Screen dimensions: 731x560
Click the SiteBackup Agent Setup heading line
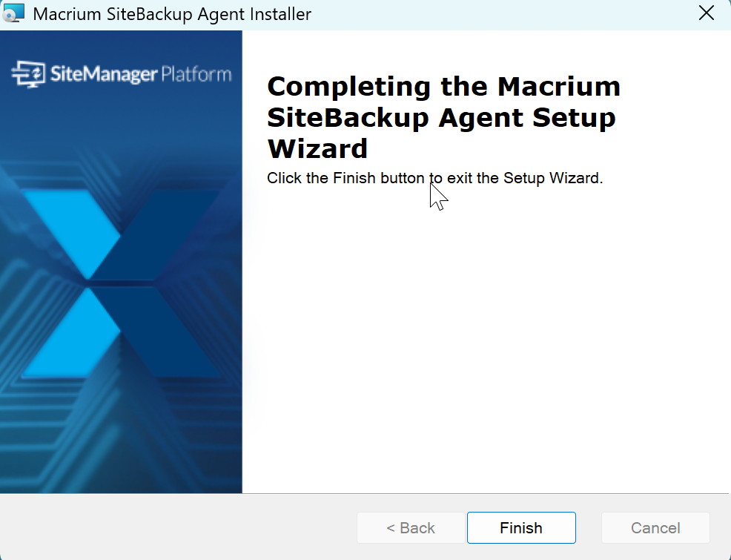pos(441,117)
